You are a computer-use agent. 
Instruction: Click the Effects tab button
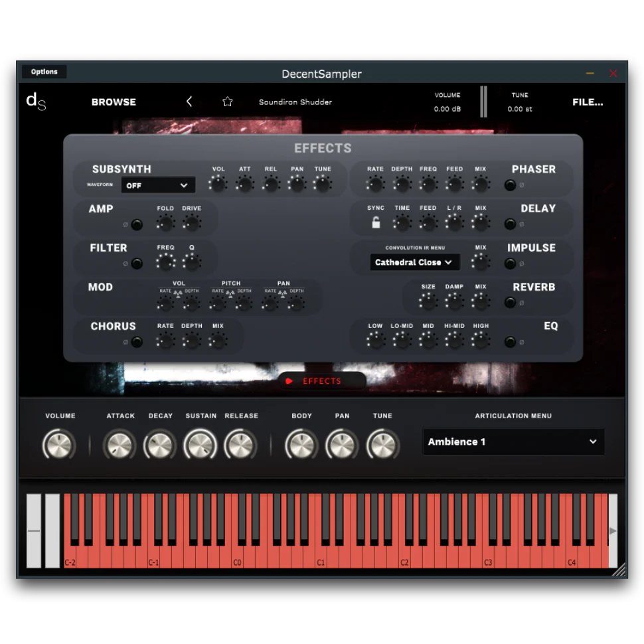(322, 381)
